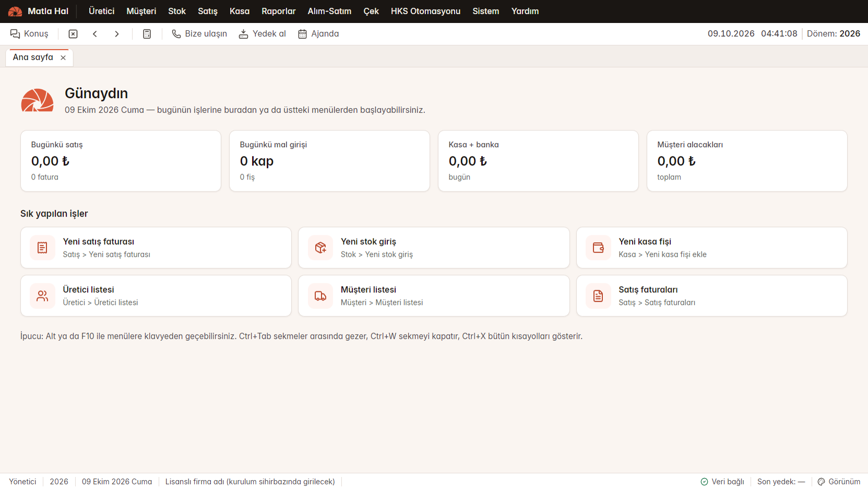868x489 pixels.
Task: Click the Lisanslı firma adı status text
Action: (250, 482)
